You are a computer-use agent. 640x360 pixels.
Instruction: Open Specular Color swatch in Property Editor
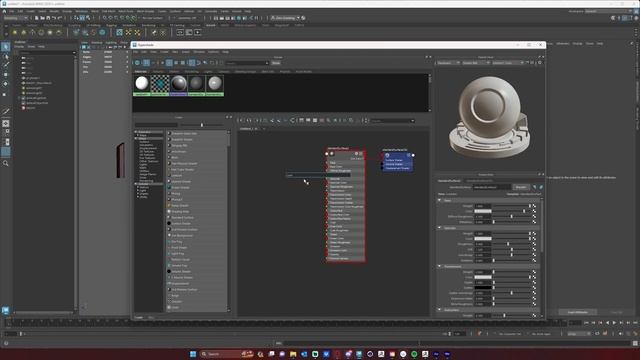(483, 238)
